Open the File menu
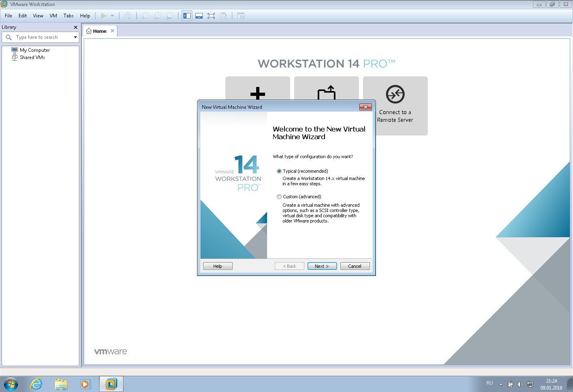The image size is (573, 392). point(8,16)
